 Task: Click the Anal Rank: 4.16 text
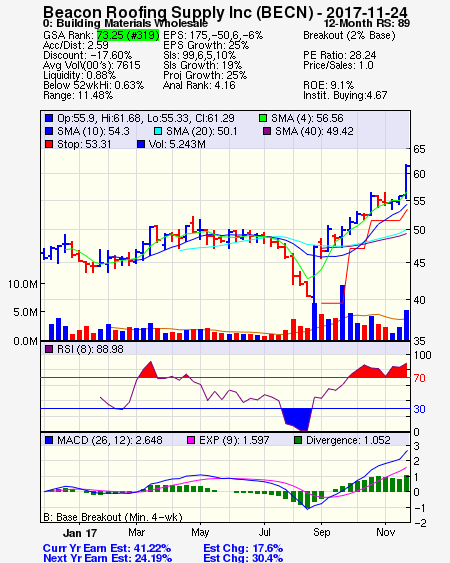199,85
